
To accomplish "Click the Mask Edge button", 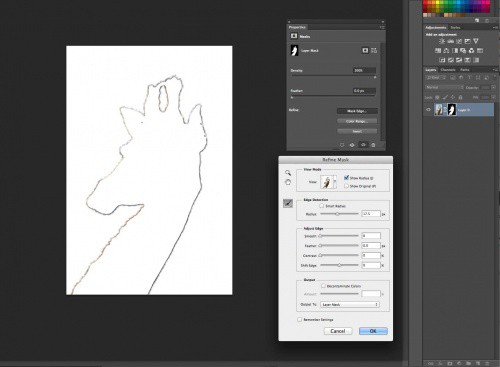I will 357,111.
